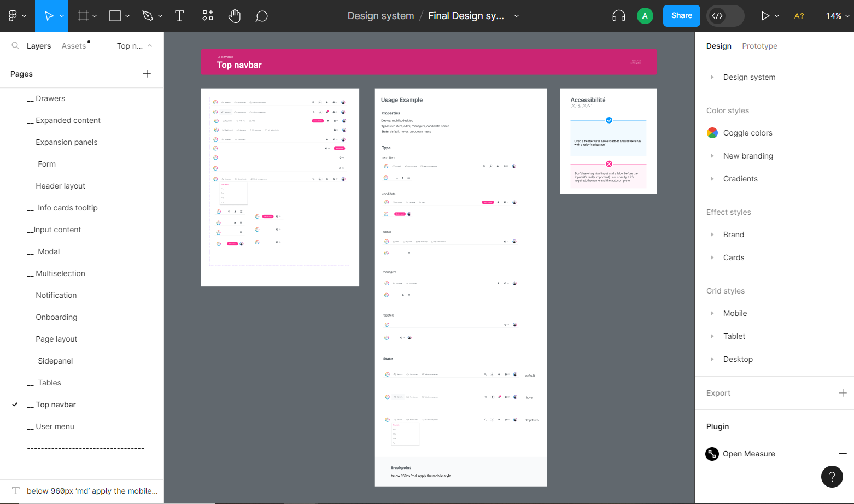Click the Open Measure plugin icon

click(712, 454)
